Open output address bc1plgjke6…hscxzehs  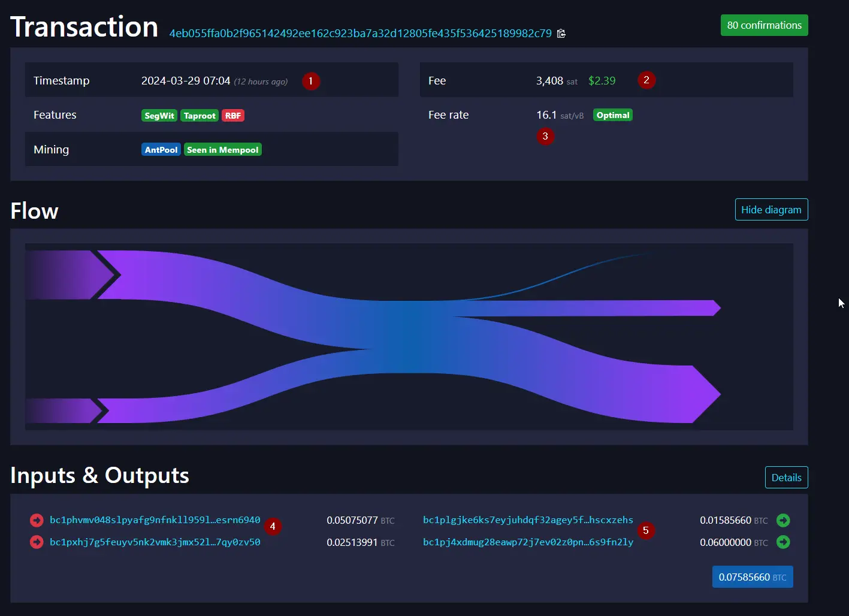tap(528, 520)
